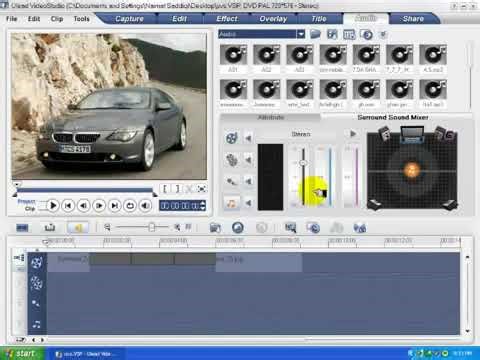Switch to the Attribute tab

tap(271, 117)
